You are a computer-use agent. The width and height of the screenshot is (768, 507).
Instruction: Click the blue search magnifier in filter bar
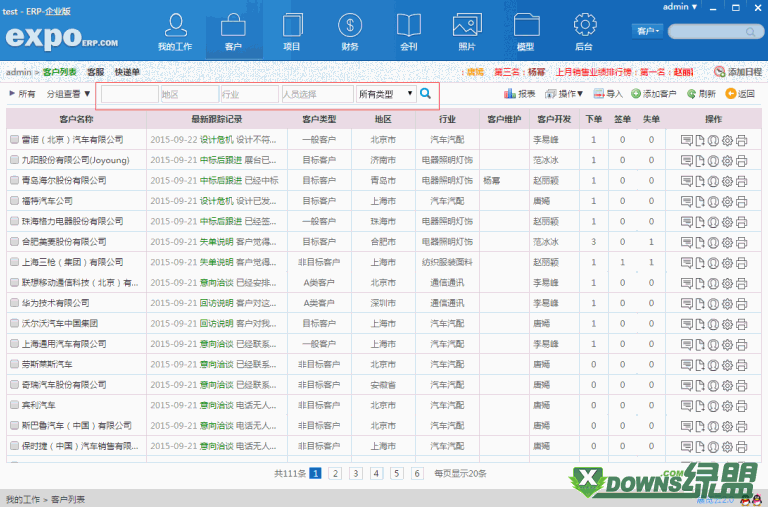[x=425, y=94]
